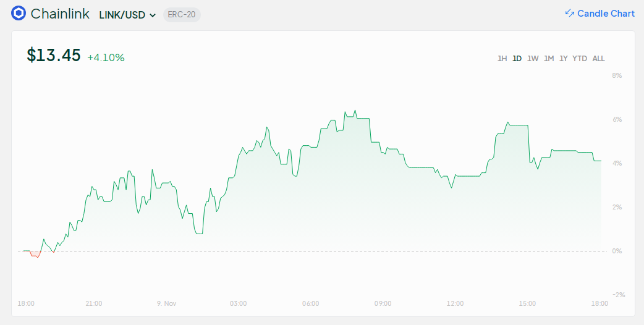Image resolution: width=644 pixels, height=325 pixels.
Task: Click the +4.10% change indicator
Action: coord(106,57)
